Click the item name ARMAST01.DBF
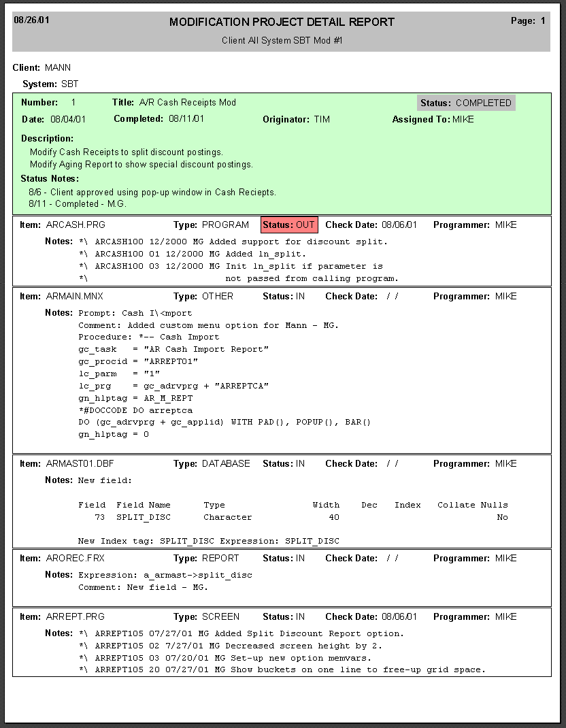 tap(80, 463)
